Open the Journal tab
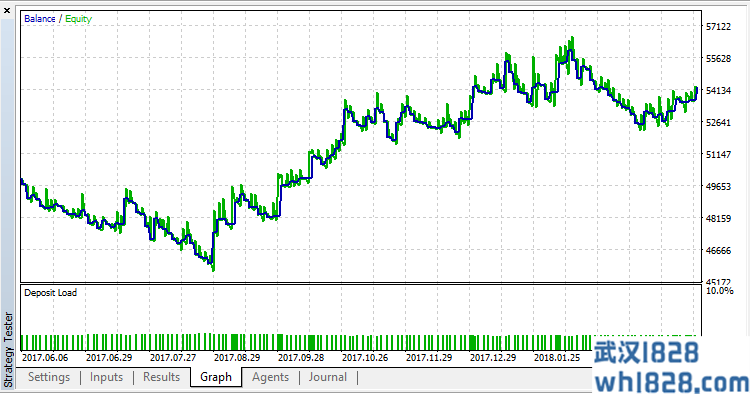Screen dimensions: 750x394 click(x=328, y=377)
